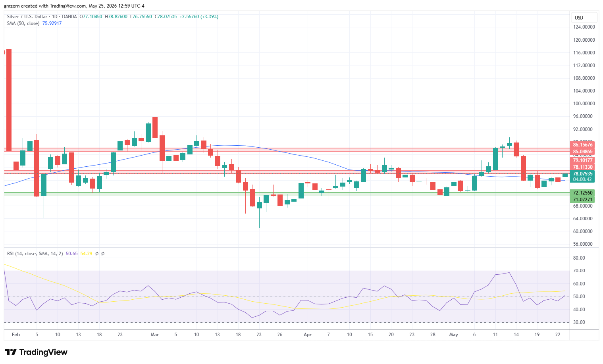
Task: Click the purple RSI value 50.65
Action: point(72,254)
